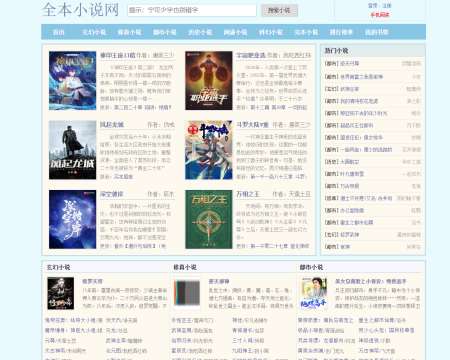The width and height of the screenshot is (450, 360).
Task: Open the dark blue 深空彼岸 book cover
Action: 72,219
